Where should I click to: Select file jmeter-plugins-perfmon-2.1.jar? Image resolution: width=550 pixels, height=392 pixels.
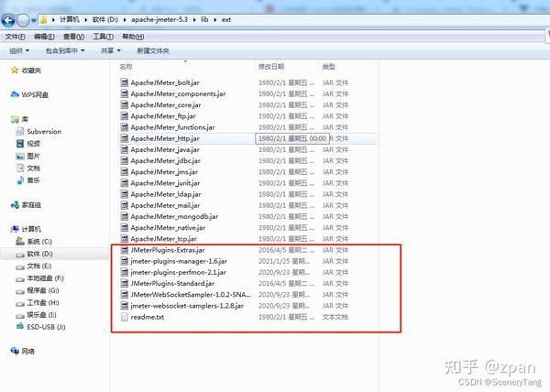coord(178,272)
